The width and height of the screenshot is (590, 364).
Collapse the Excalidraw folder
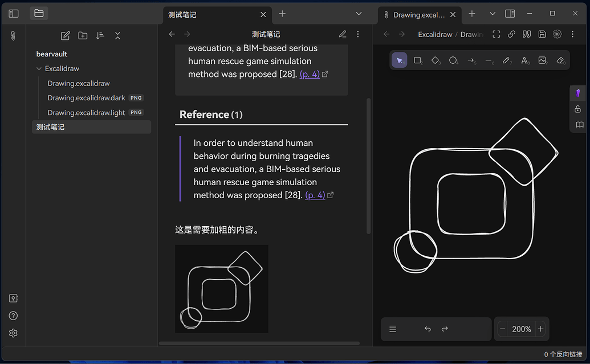[39, 68]
